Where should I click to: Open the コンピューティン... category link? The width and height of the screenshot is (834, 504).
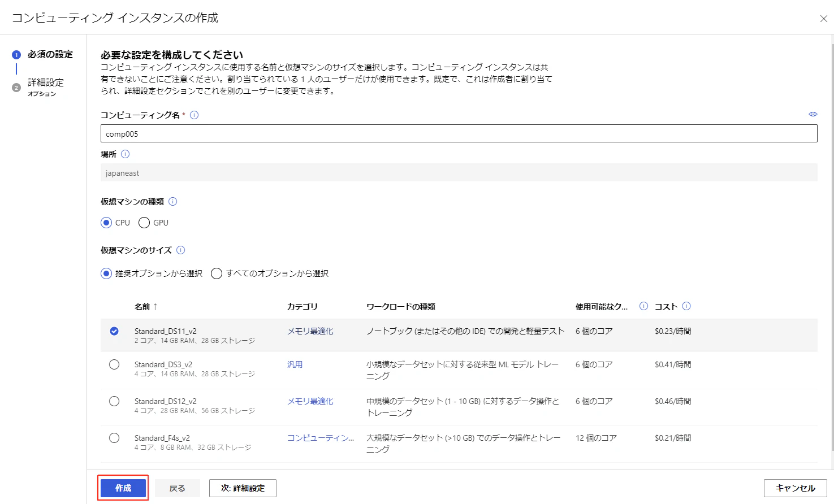(321, 438)
